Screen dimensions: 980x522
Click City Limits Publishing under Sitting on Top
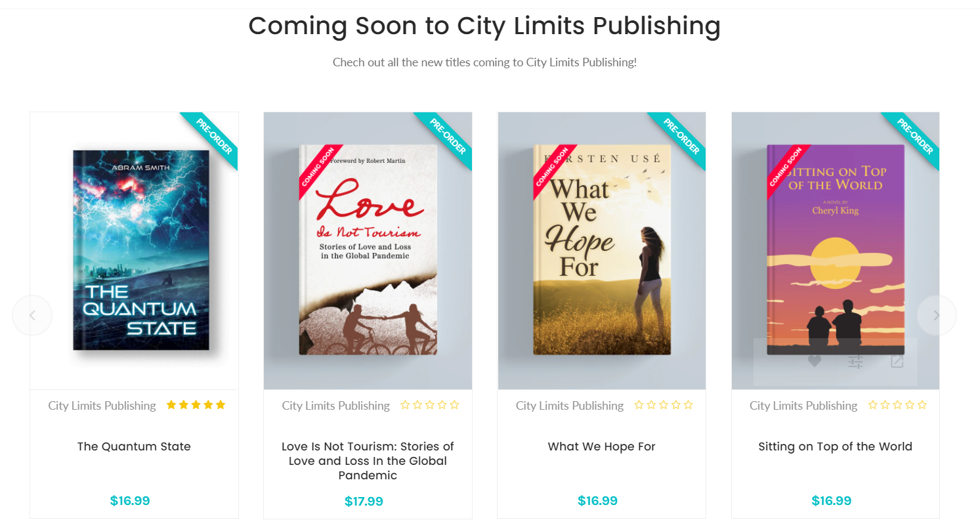(x=803, y=406)
